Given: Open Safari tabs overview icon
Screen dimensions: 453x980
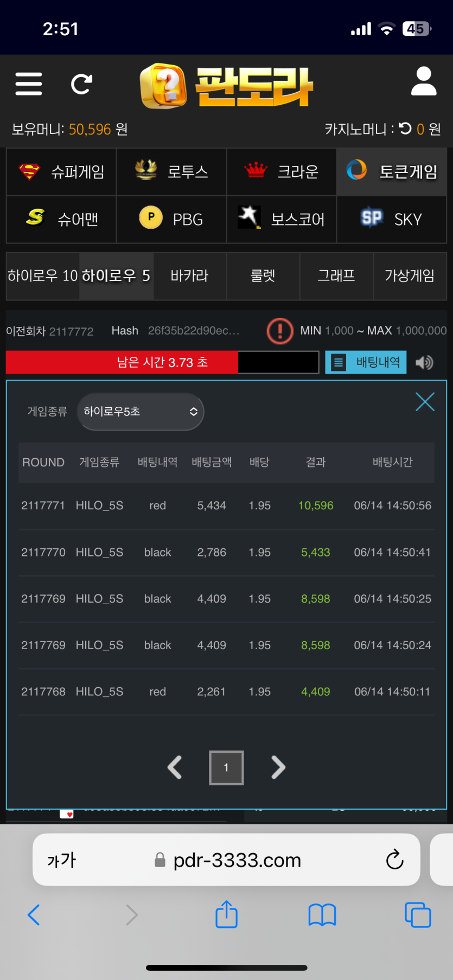Looking at the screenshot, I should (x=418, y=915).
